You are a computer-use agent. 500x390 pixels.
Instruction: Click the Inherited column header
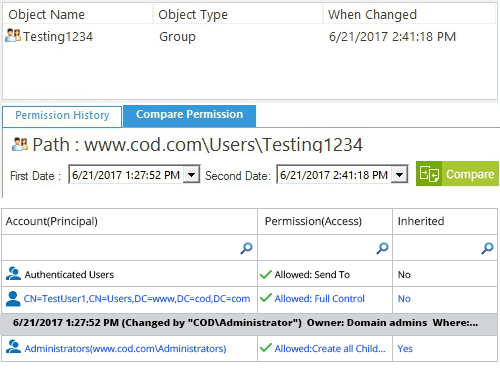pyautogui.click(x=445, y=221)
